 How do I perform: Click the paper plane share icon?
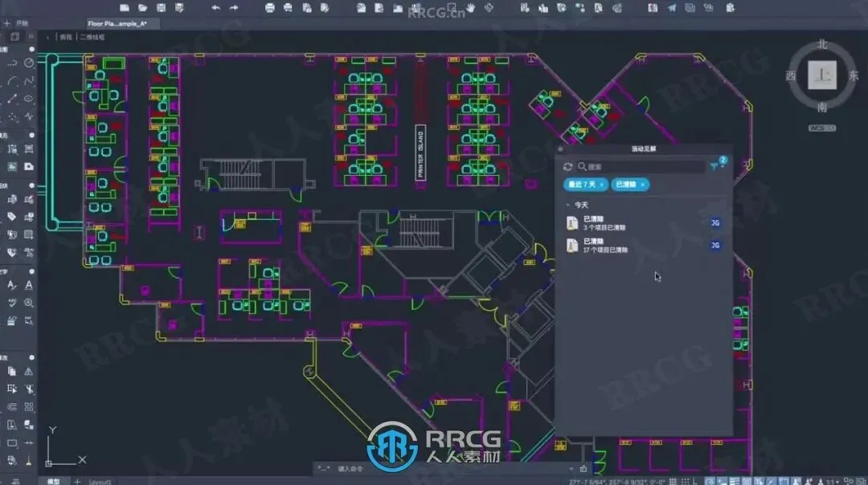pyautogui.click(x=671, y=8)
